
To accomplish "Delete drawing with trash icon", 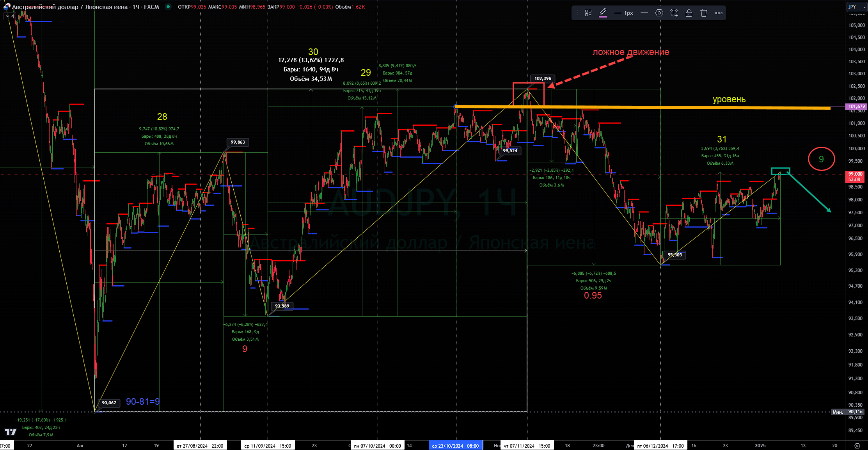I will pos(703,13).
